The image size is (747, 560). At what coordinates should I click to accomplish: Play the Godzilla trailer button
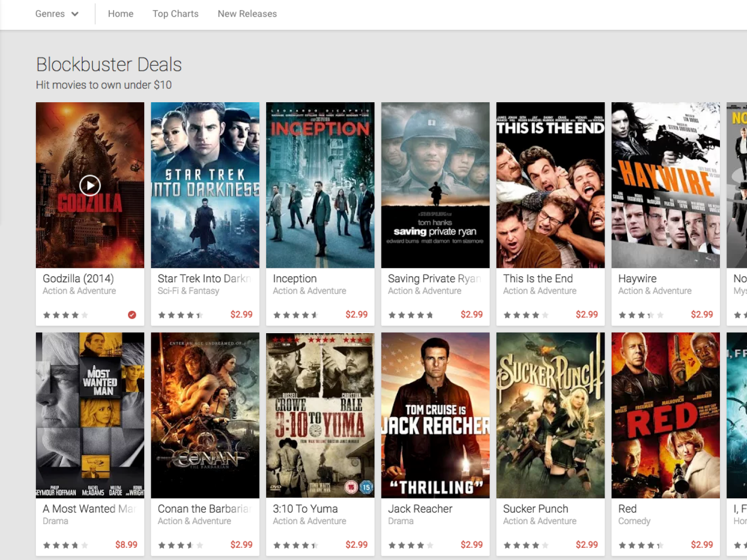tap(90, 185)
